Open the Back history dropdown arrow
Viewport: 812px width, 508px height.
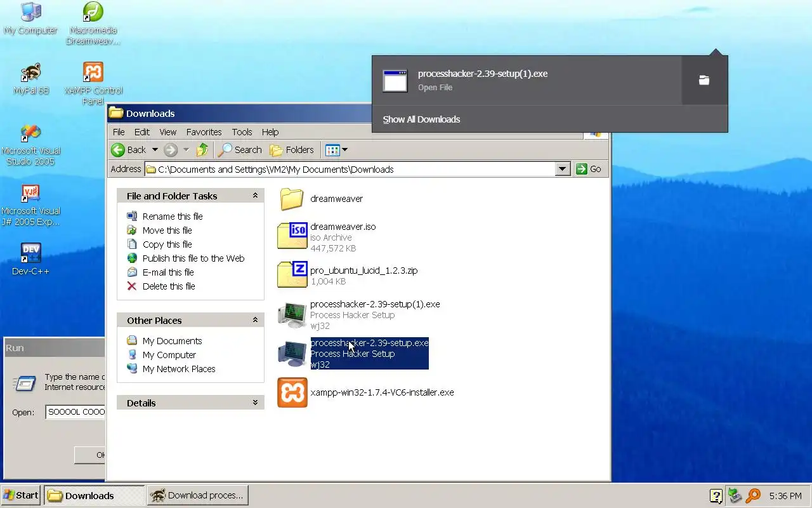coord(155,150)
